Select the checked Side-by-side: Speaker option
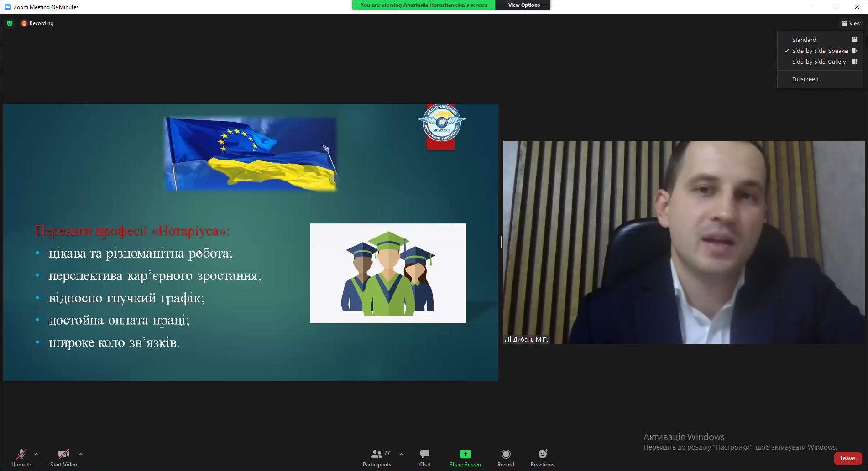Screen dimensions: 868x471 coord(820,51)
